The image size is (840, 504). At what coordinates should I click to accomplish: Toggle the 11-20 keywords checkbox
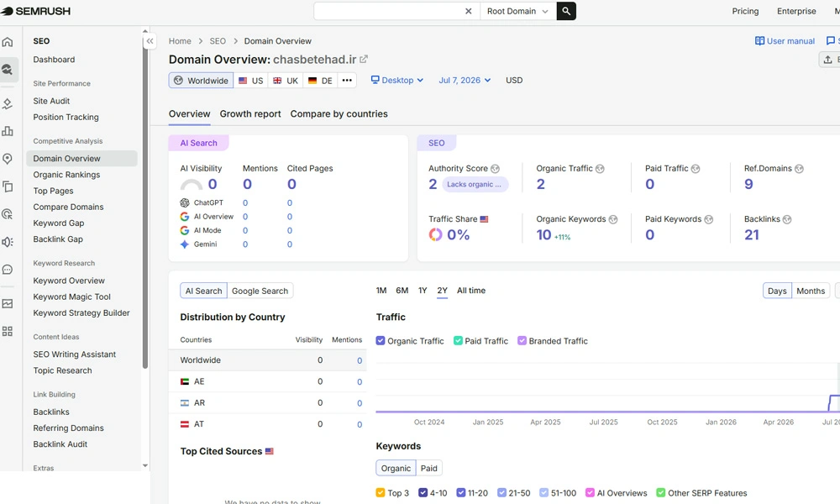[x=460, y=493]
